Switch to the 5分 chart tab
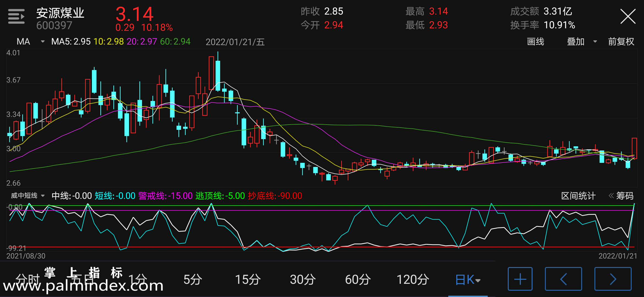644x297 pixels. (193, 280)
